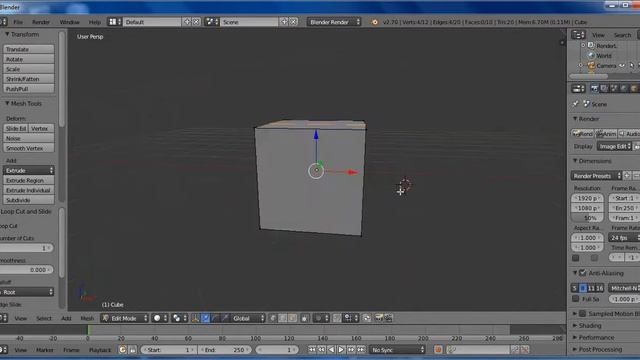
Task: Toggle Camera visibility eye icon
Action: click(622, 66)
